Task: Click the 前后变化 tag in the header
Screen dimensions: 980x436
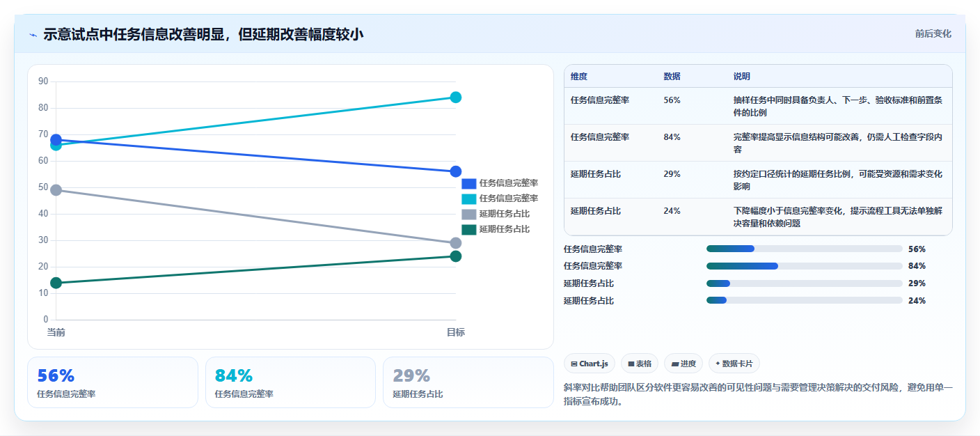Action: pyautogui.click(x=933, y=33)
